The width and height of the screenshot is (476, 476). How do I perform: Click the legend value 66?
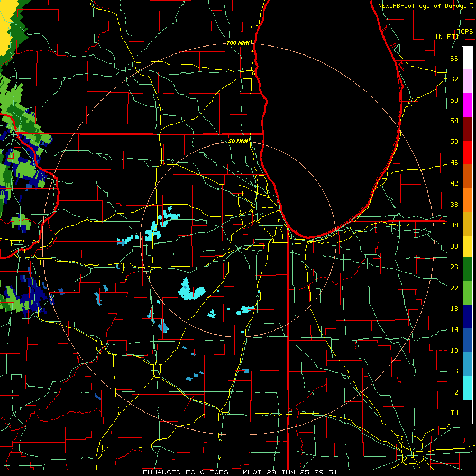tap(454, 58)
